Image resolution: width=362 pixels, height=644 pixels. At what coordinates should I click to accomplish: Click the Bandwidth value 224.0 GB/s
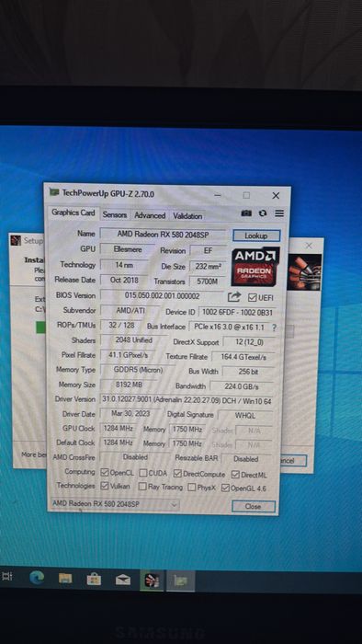(x=242, y=386)
